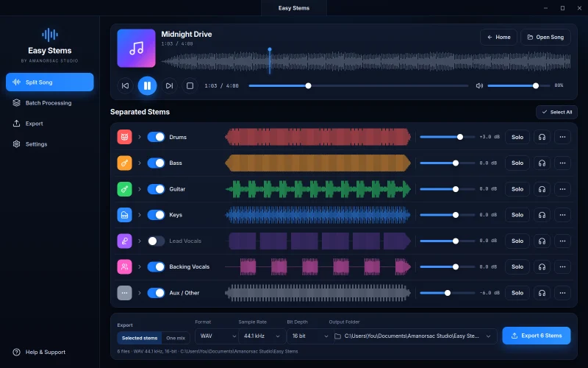Click Select All stems button
Viewport: 588px width, 368px height.
(557, 112)
